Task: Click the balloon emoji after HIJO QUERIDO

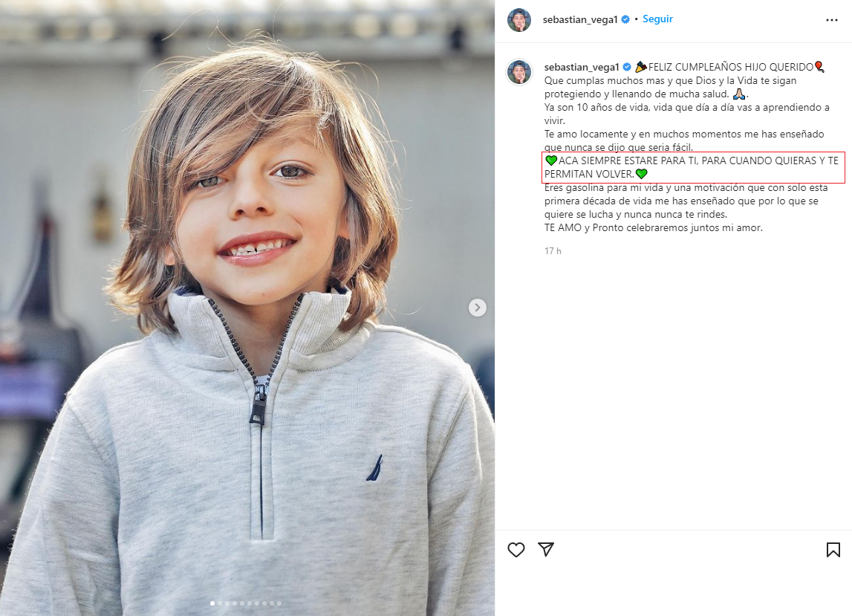Action: [x=819, y=67]
